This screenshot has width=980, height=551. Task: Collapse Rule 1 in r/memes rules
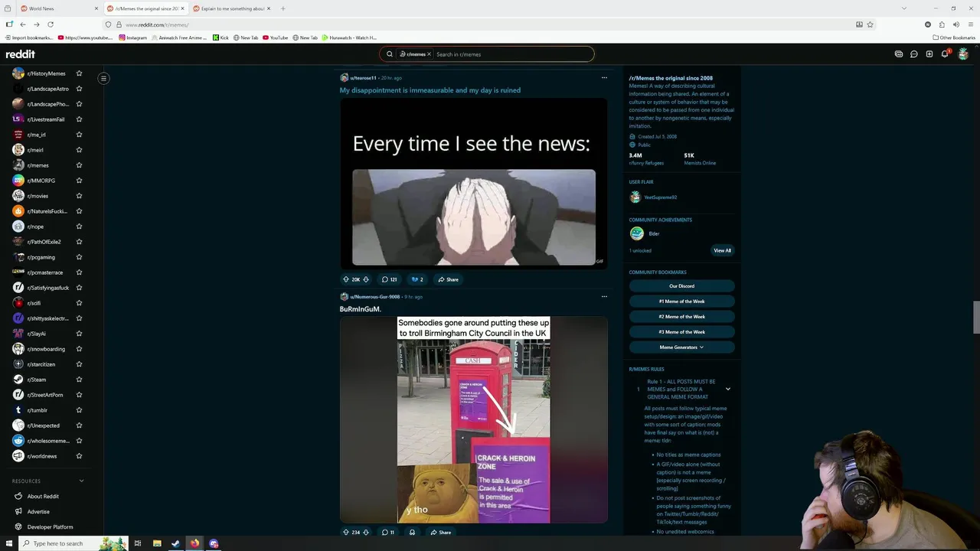click(727, 389)
